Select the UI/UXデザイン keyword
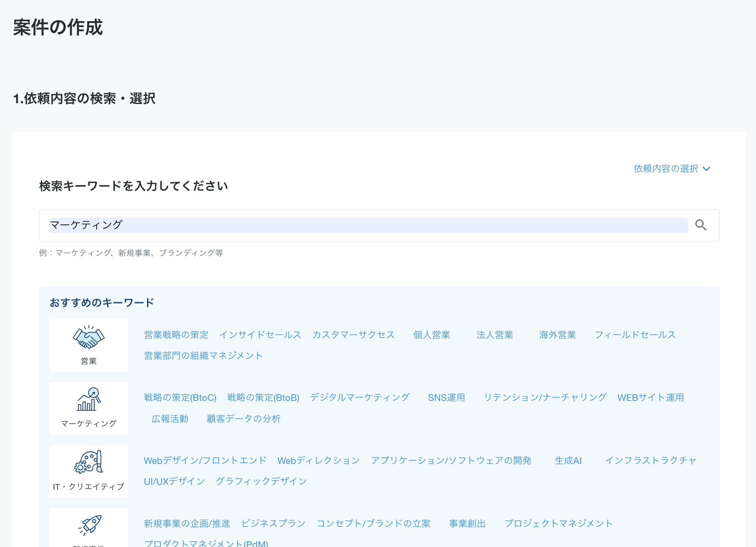This screenshot has width=756, height=547. [174, 481]
